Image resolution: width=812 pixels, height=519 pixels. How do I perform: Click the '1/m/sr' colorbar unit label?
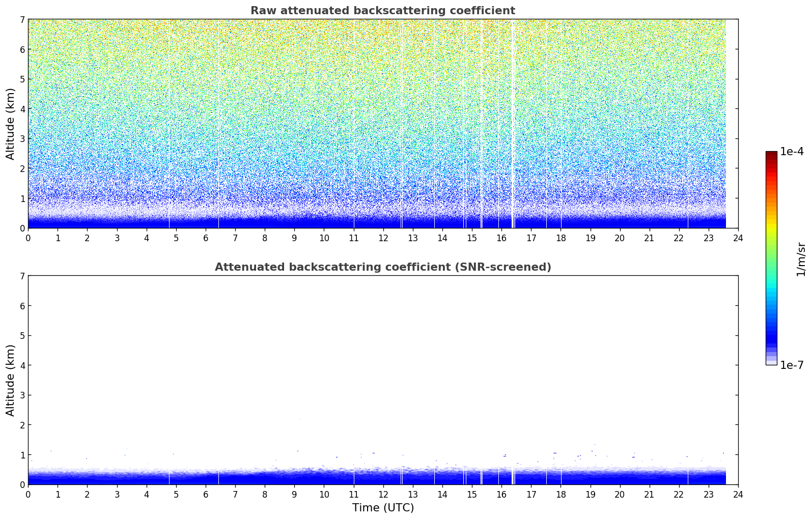[x=801, y=258]
